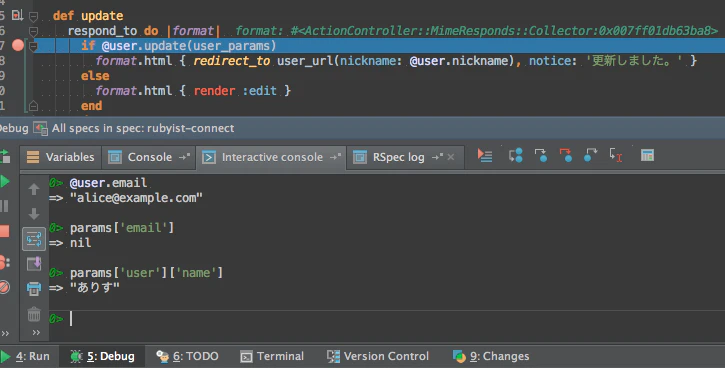Switch to the Variables tab

click(x=61, y=157)
